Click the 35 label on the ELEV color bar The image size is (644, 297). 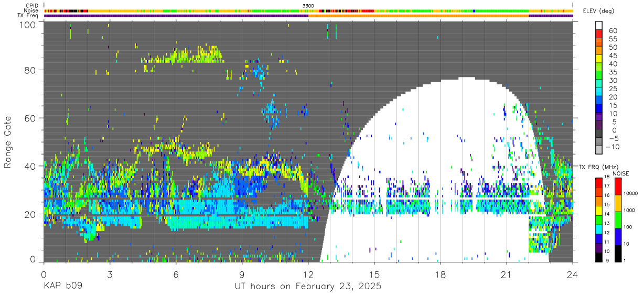[x=612, y=72]
